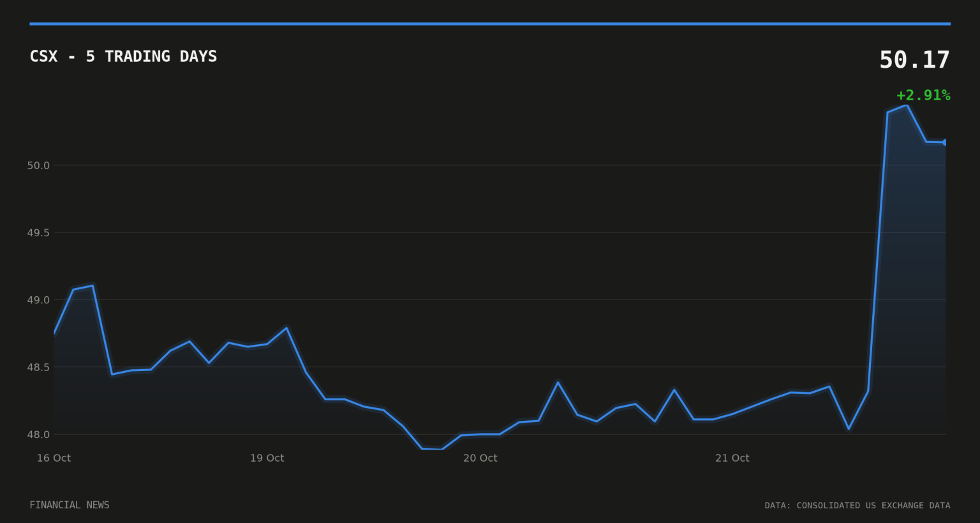Click the chart title CSX - 5 TRADING DAYS
Image resolution: width=980 pixels, height=523 pixels.
(123, 56)
